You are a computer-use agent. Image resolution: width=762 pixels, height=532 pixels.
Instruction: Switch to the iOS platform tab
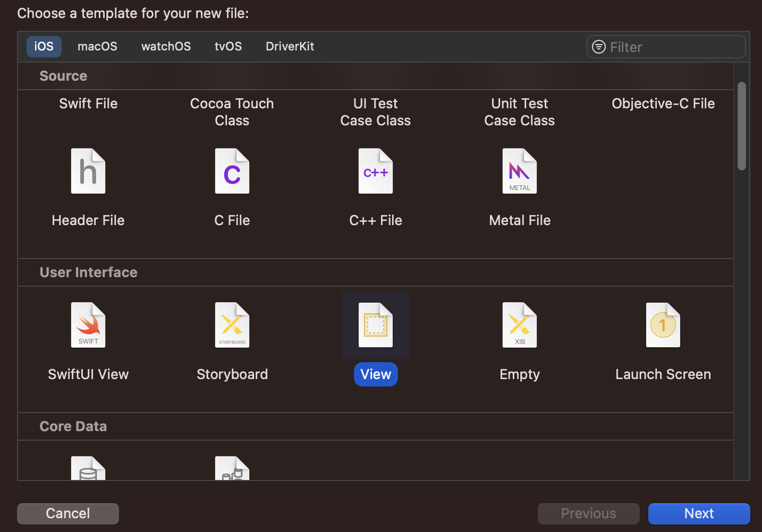point(44,46)
